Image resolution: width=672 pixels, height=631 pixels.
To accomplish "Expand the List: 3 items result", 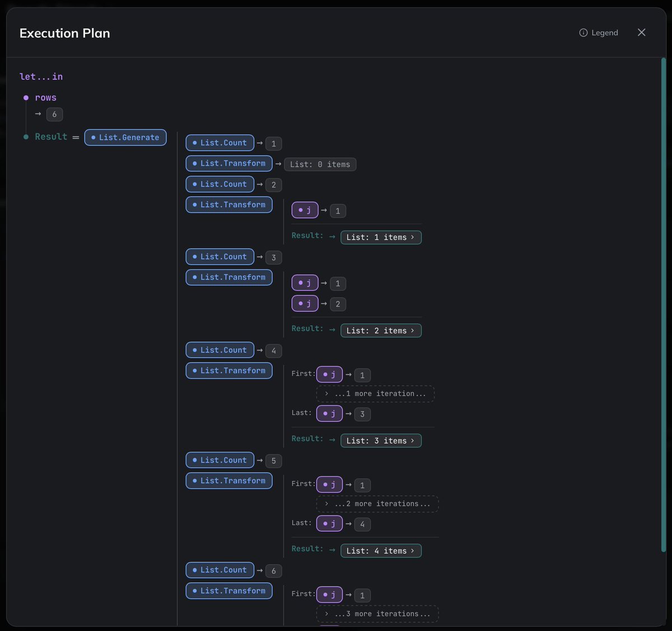I will coord(381,441).
